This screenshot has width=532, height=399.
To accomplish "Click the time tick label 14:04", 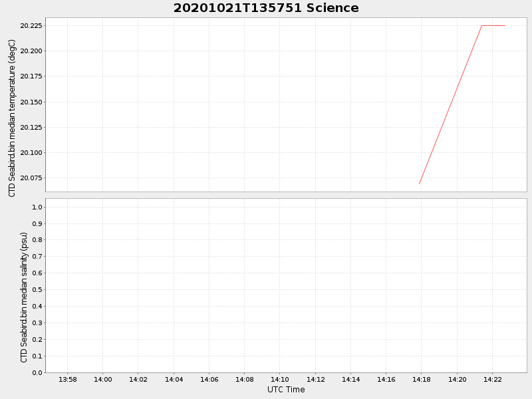I will click(174, 380).
